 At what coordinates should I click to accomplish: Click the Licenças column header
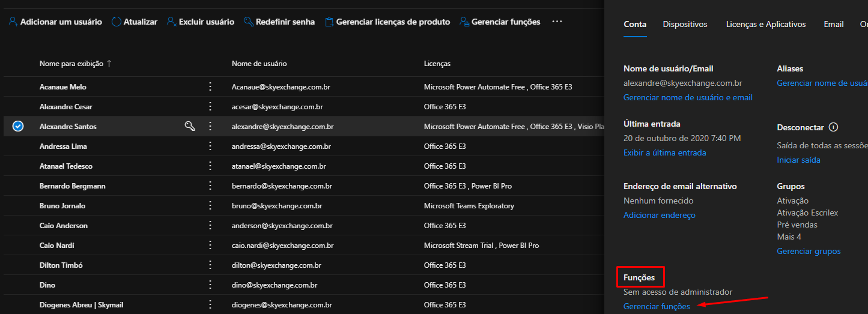pyautogui.click(x=437, y=64)
